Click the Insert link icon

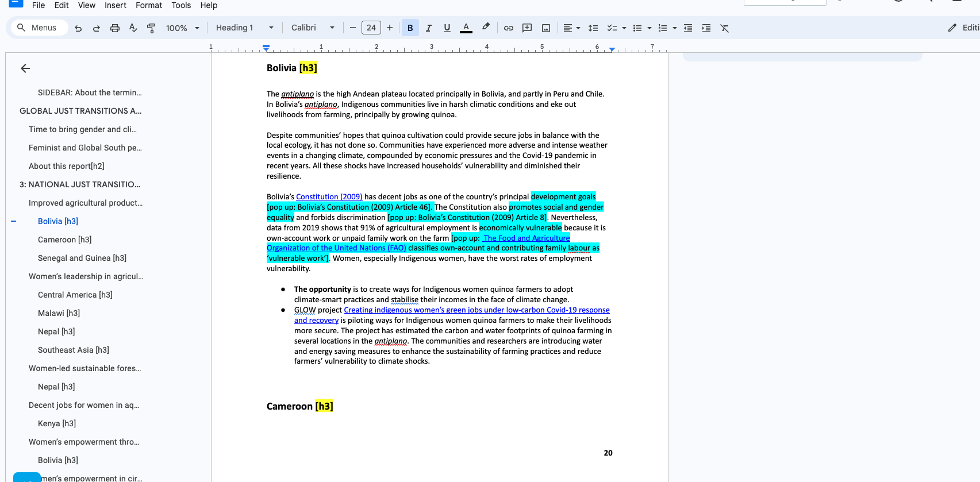point(509,28)
